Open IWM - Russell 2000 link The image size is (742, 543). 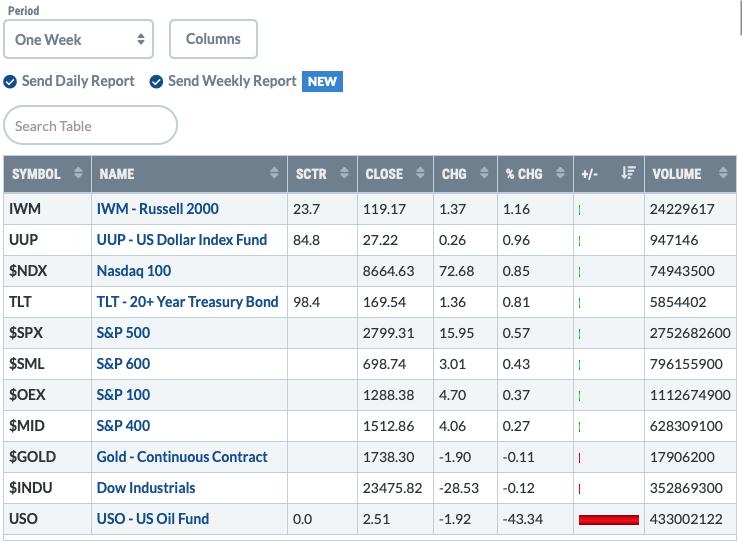click(x=158, y=209)
